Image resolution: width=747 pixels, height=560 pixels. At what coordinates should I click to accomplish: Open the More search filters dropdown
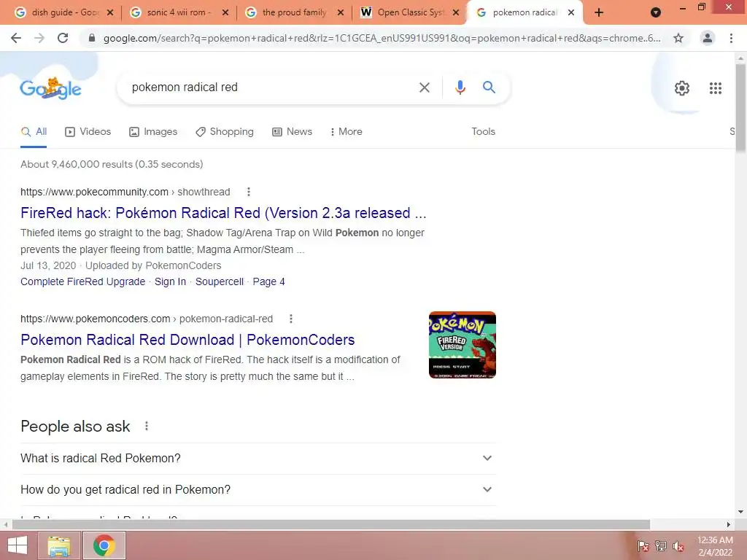pyautogui.click(x=347, y=131)
